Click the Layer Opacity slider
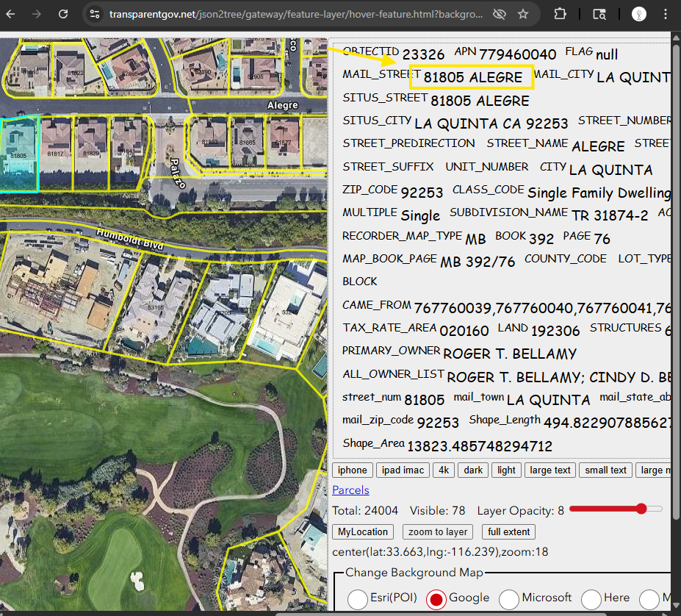This screenshot has height=616, width=681. [616, 509]
